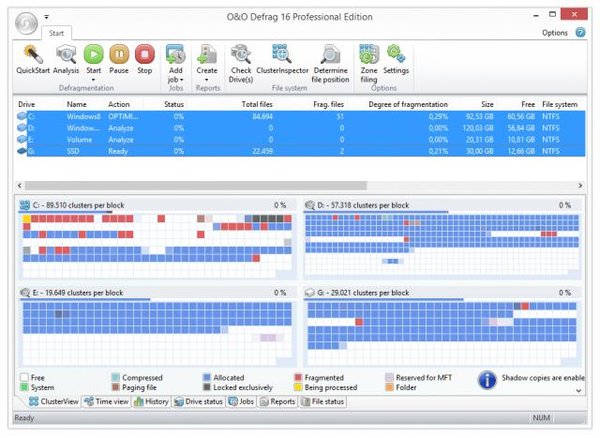Stop the running defragmentation

point(145,54)
